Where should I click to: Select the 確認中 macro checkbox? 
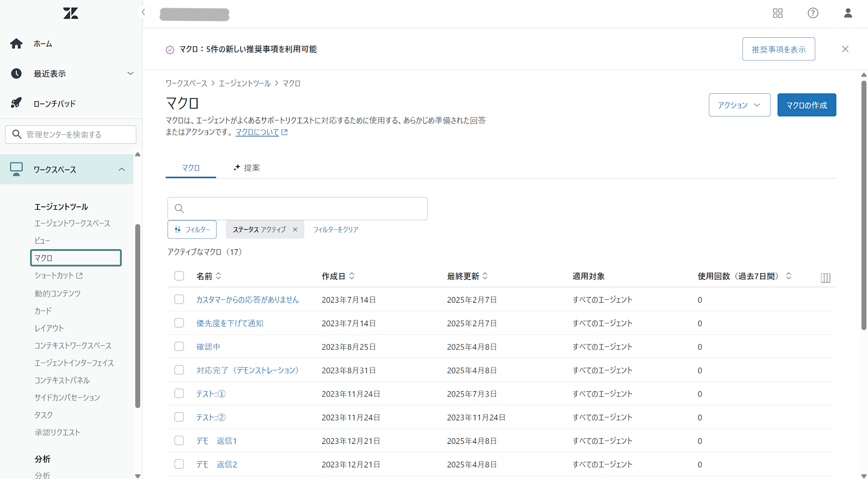point(179,347)
